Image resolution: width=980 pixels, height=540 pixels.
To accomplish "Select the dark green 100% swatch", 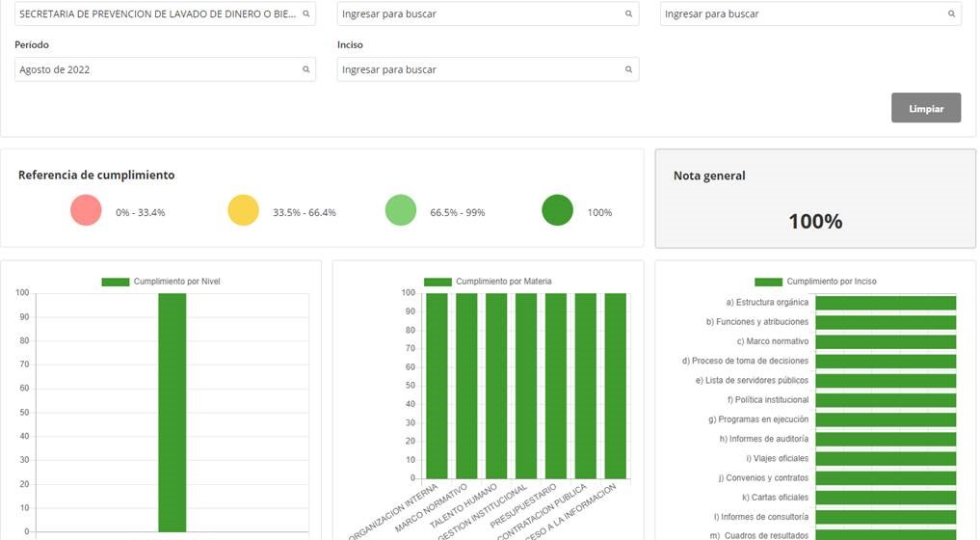I will [x=558, y=210].
